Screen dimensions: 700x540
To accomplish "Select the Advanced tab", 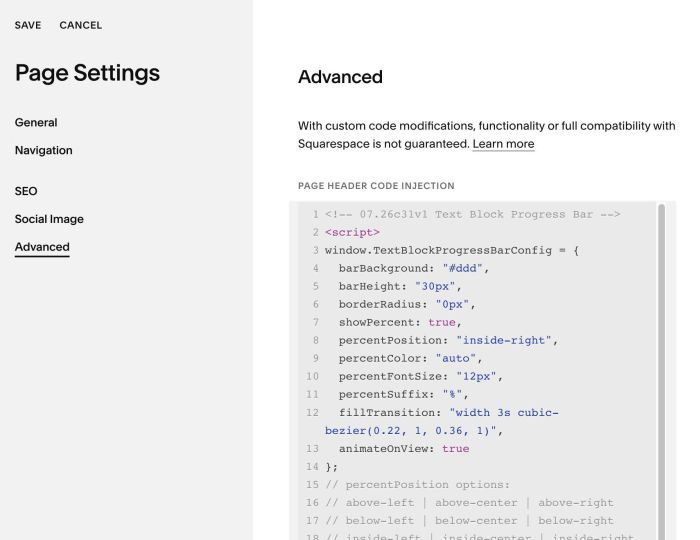I will click(x=42, y=247).
